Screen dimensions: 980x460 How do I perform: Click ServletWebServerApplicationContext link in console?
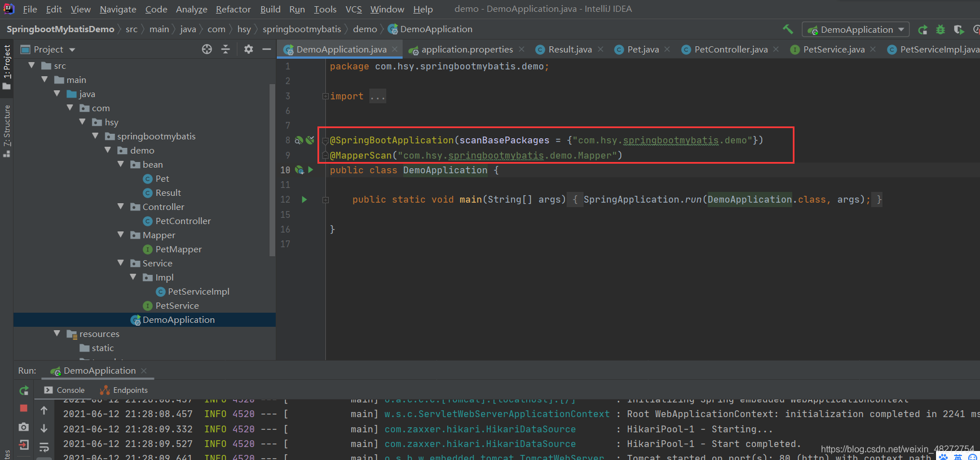(497, 414)
